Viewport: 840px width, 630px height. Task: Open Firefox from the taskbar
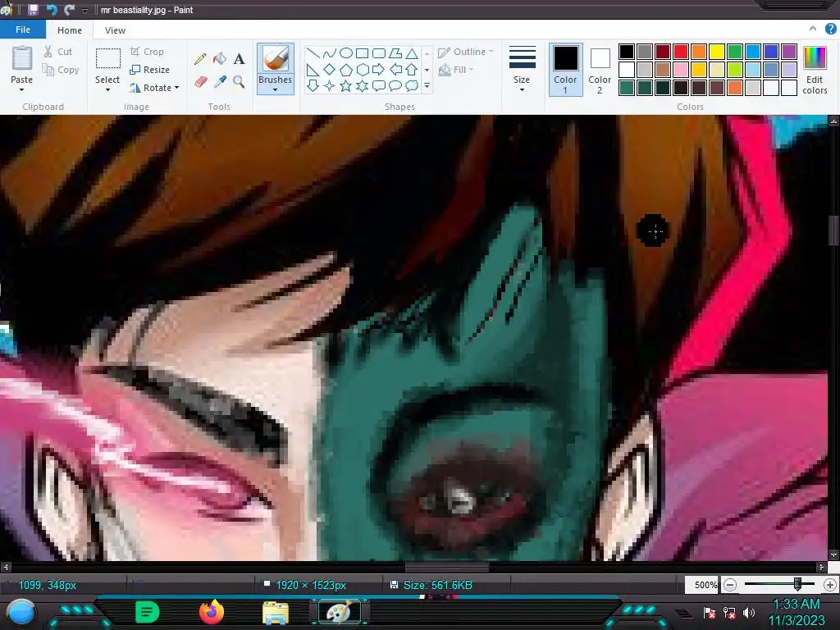[212, 612]
